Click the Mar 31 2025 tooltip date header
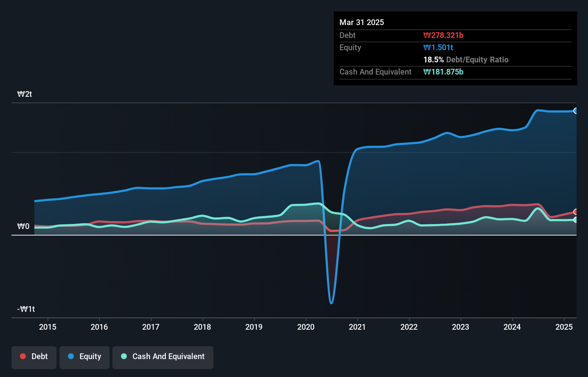 click(362, 22)
